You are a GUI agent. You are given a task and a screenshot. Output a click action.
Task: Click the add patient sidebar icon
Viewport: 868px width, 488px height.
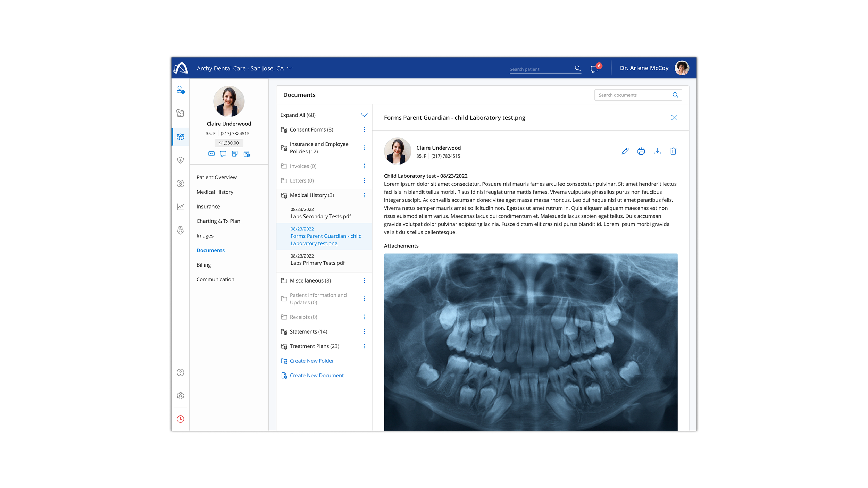[x=181, y=90]
